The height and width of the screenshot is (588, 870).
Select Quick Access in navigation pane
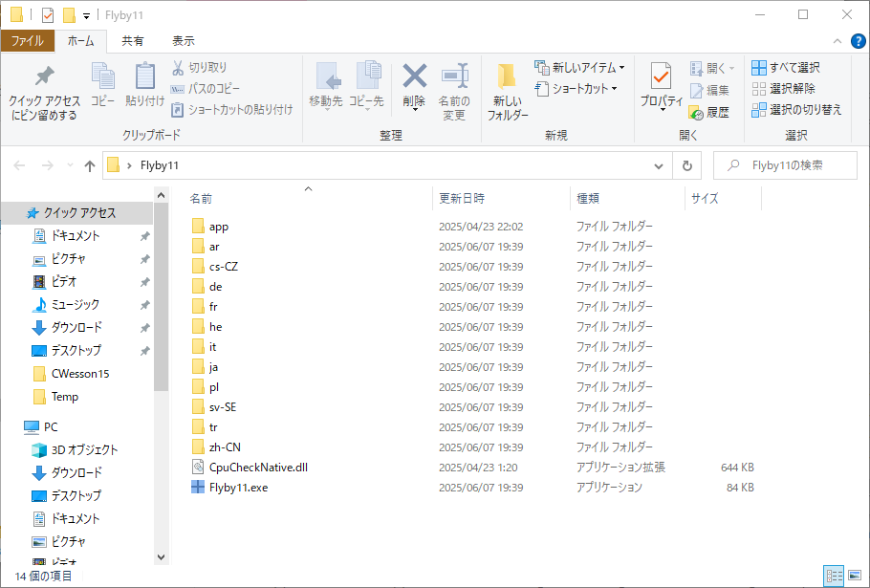[76, 213]
